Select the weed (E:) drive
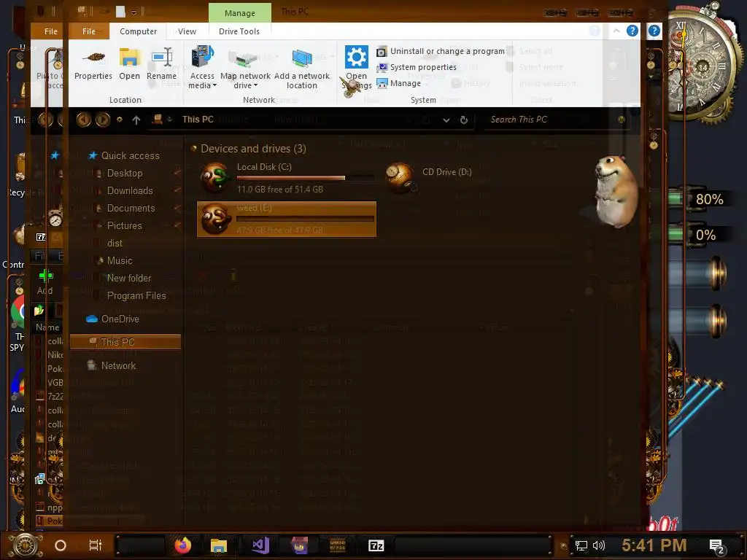The width and height of the screenshot is (747, 560). click(x=286, y=219)
